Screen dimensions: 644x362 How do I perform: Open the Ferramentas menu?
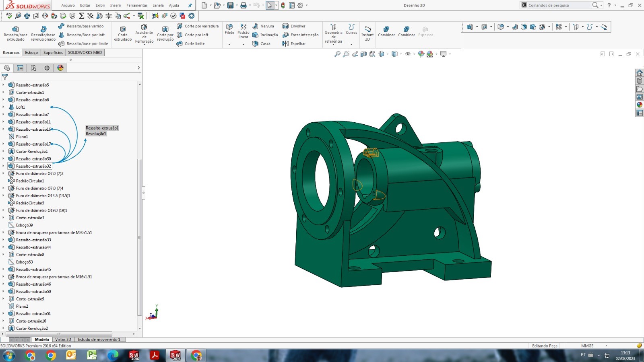click(x=137, y=5)
